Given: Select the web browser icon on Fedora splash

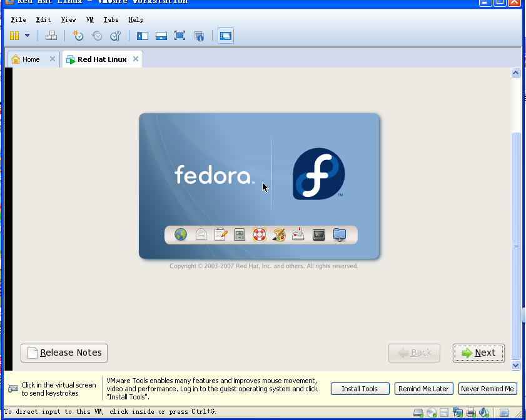Looking at the screenshot, I should coord(180,235).
